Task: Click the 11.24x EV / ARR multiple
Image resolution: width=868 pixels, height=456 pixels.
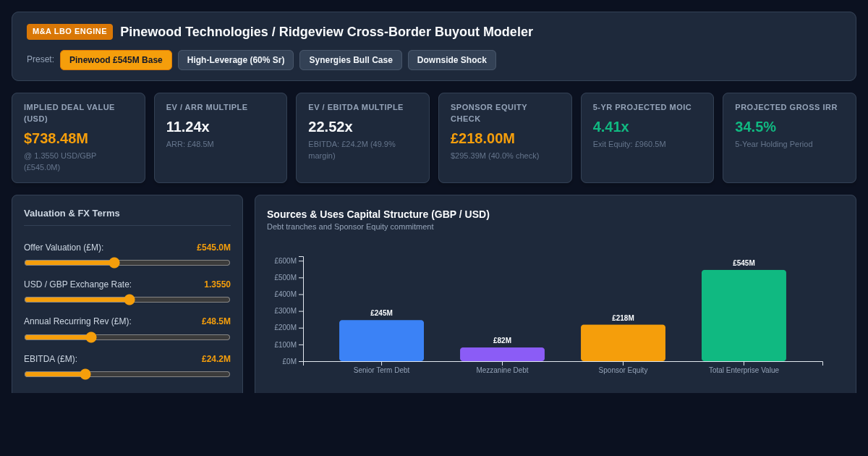Action: point(188,127)
